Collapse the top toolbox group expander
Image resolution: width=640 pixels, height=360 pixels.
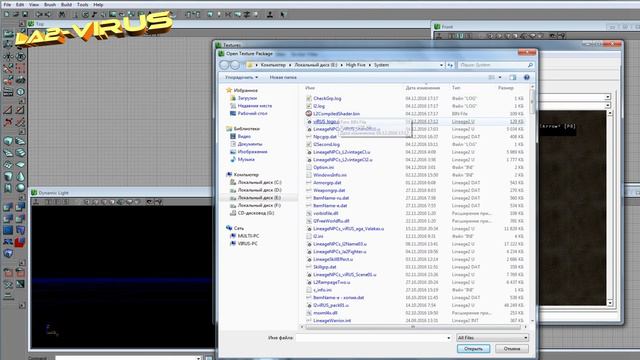[x=22, y=24]
